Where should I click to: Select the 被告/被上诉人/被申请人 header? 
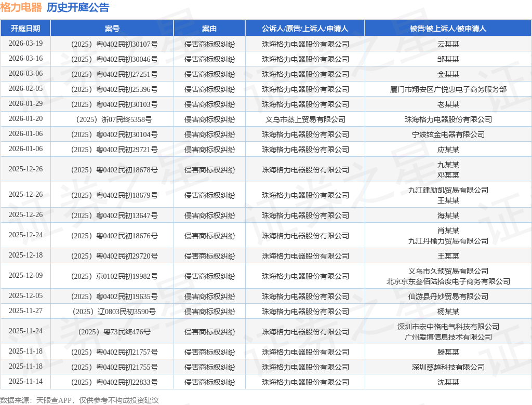point(448,29)
